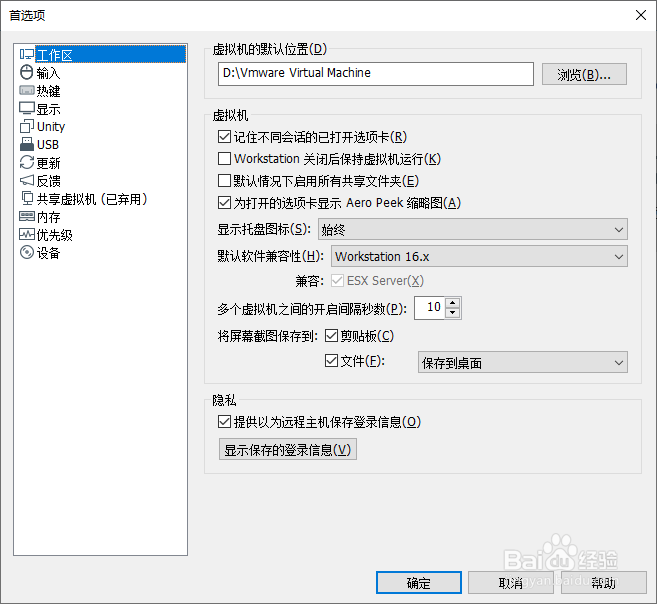Click the 输入 mouse icon
The image size is (657, 604).
point(26,72)
